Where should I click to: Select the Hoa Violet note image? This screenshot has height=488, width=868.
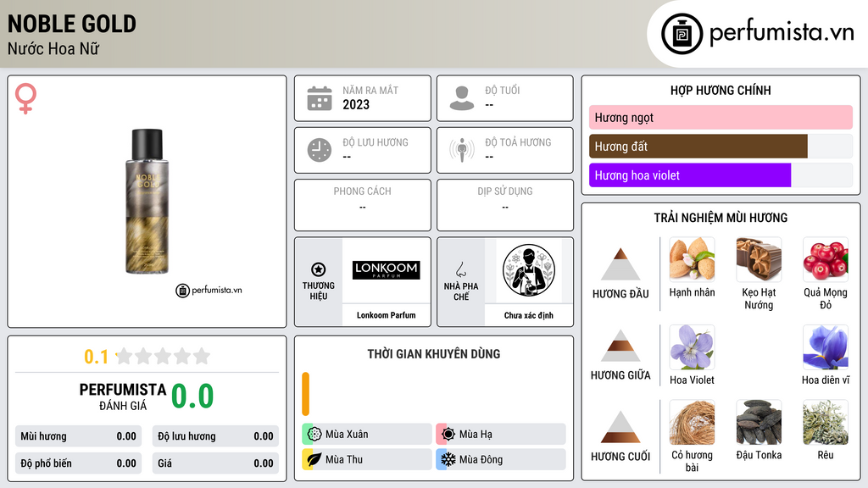[x=692, y=347]
